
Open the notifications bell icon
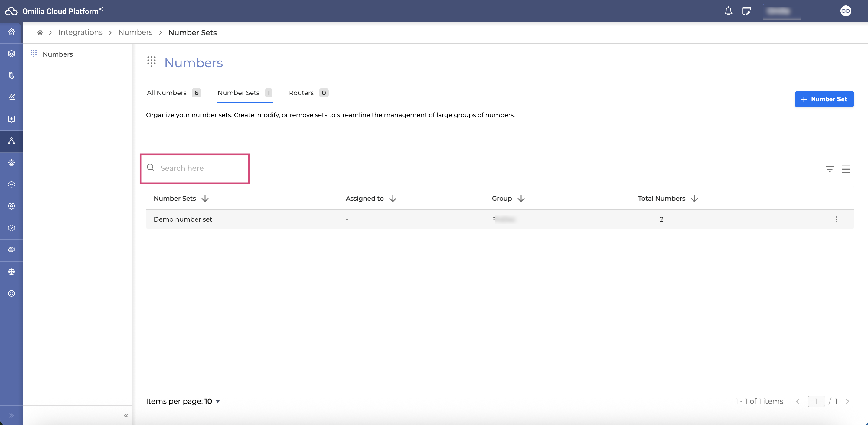pyautogui.click(x=728, y=11)
